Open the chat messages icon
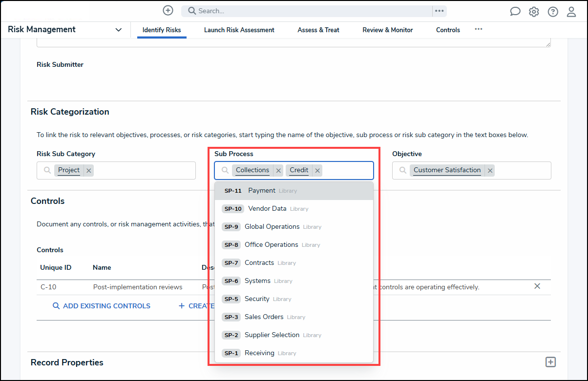This screenshot has width=588, height=381. [515, 12]
